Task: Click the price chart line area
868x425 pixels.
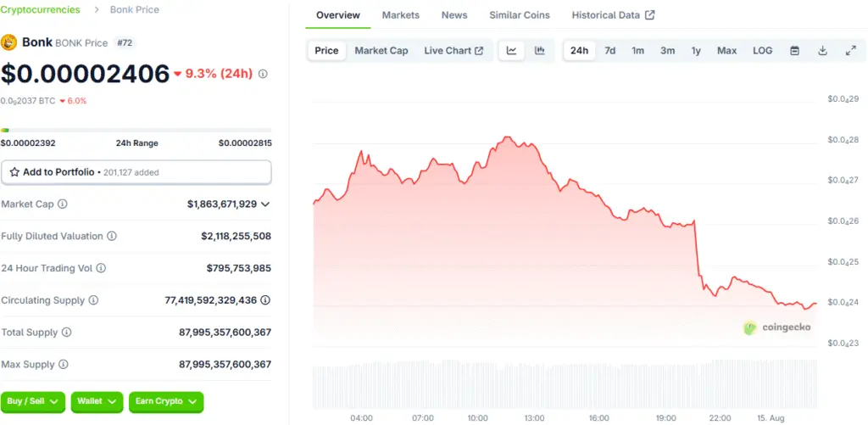Action: pos(565,243)
